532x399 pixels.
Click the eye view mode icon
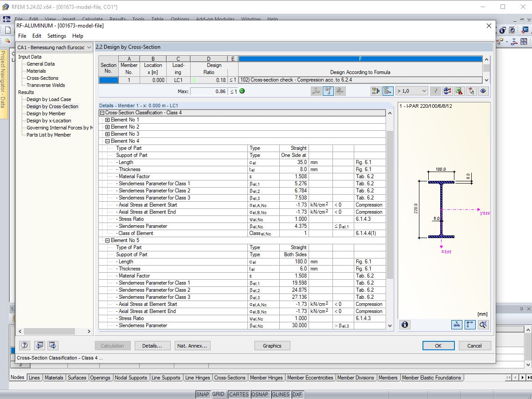[483, 91]
